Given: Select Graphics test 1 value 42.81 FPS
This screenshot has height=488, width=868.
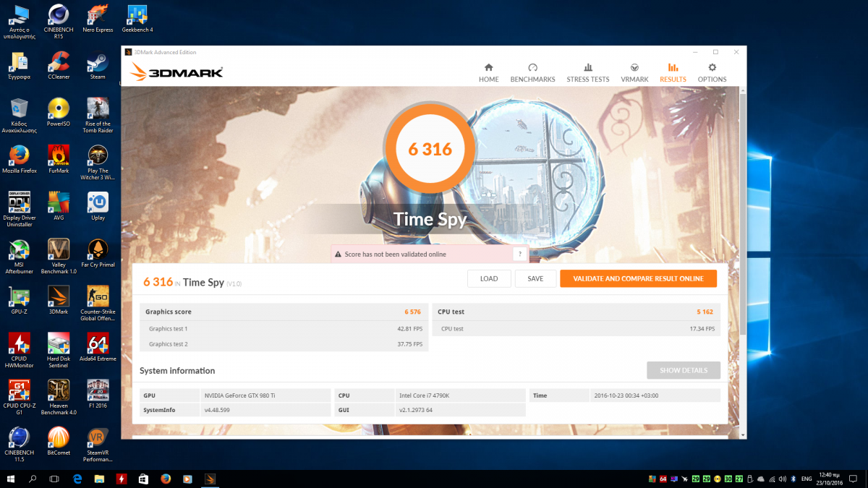Looking at the screenshot, I should [409, 329].
